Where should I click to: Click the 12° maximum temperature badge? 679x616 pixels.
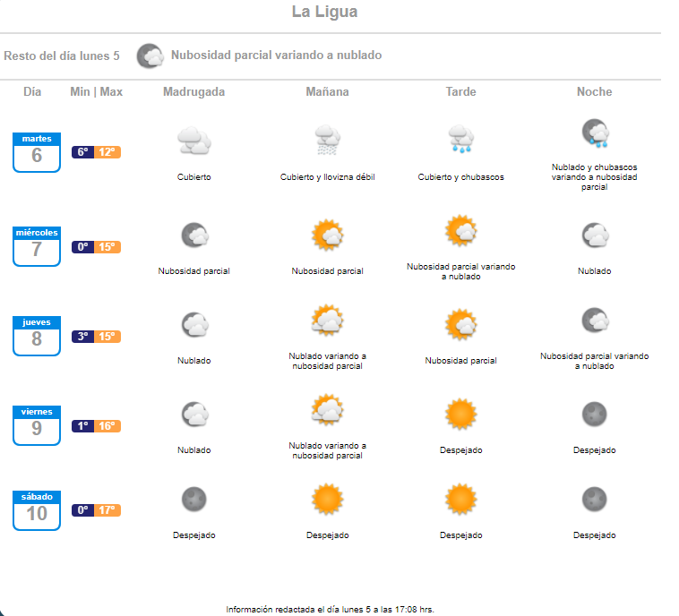107,152
